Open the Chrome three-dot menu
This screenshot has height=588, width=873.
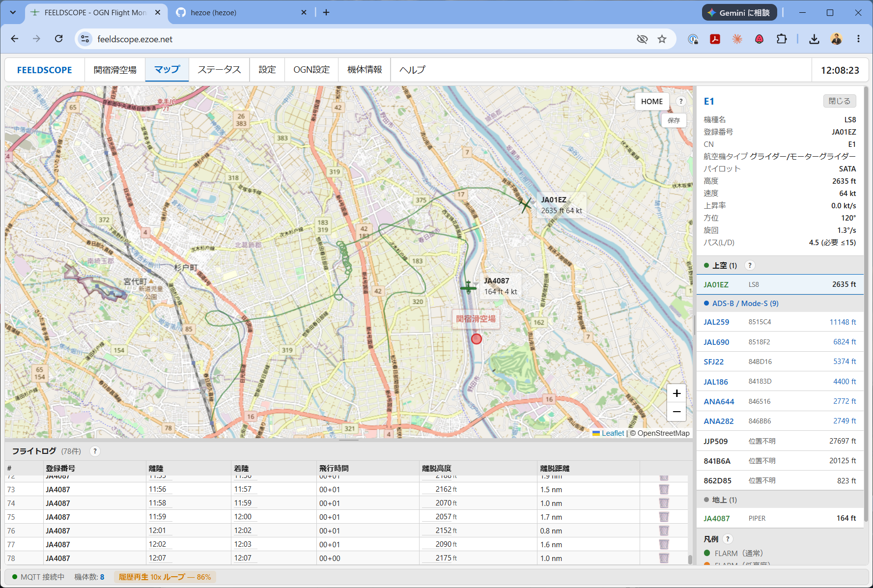[x=858, y=39]
